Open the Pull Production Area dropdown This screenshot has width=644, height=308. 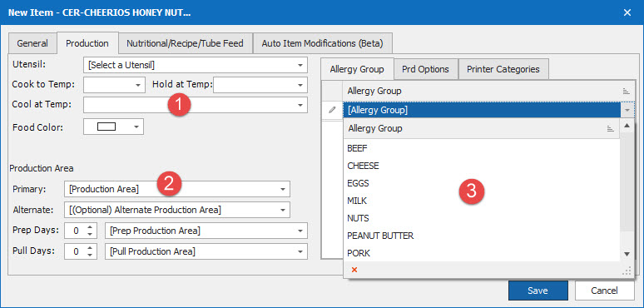301,251
